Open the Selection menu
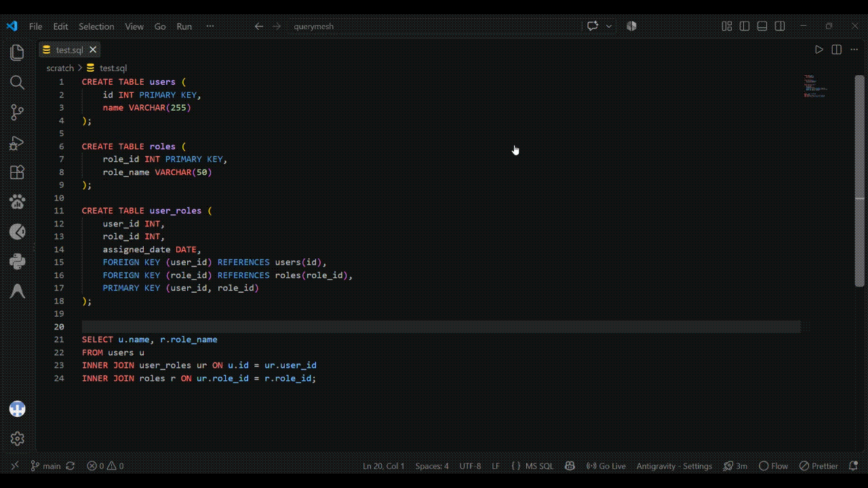This screenshot has width=868, height=488. click(96, 26)
